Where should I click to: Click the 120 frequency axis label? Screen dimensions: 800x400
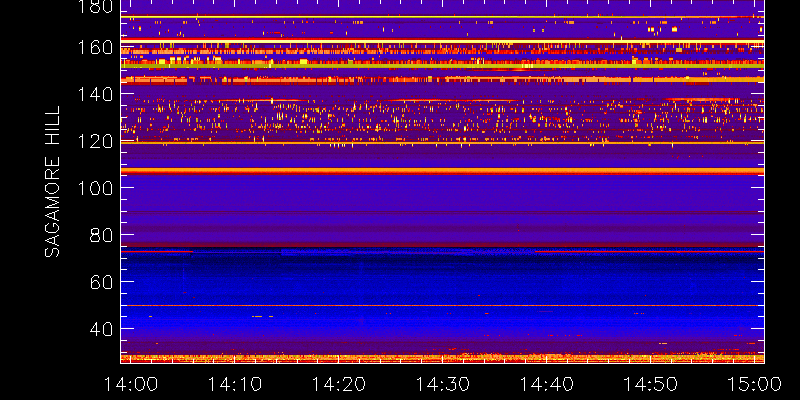[x=95, y=141]
